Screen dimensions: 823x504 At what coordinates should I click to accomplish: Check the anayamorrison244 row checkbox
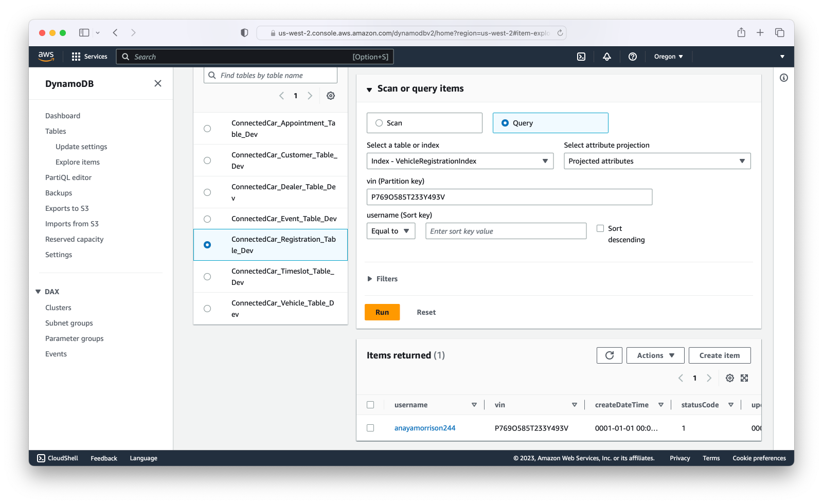[370, 428]
